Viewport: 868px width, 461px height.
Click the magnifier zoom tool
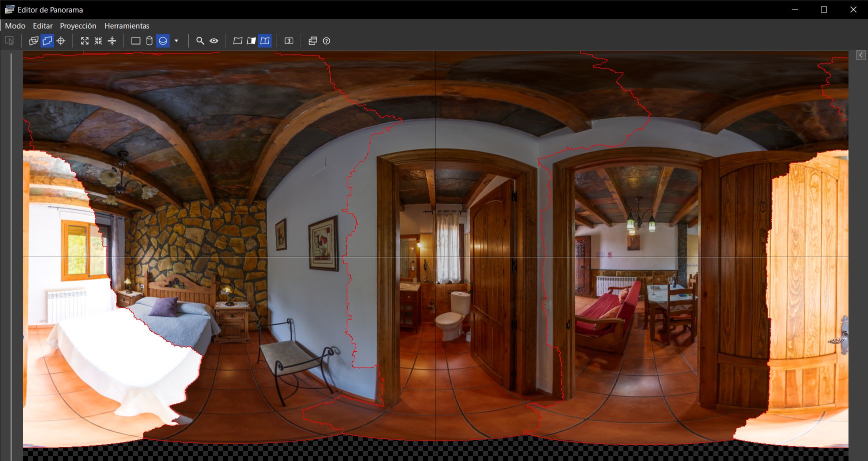(200, 41)
